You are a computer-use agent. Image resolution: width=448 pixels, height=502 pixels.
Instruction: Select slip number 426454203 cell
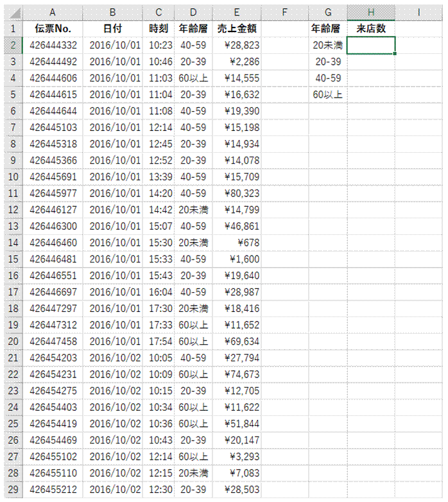tap(53, 358)
